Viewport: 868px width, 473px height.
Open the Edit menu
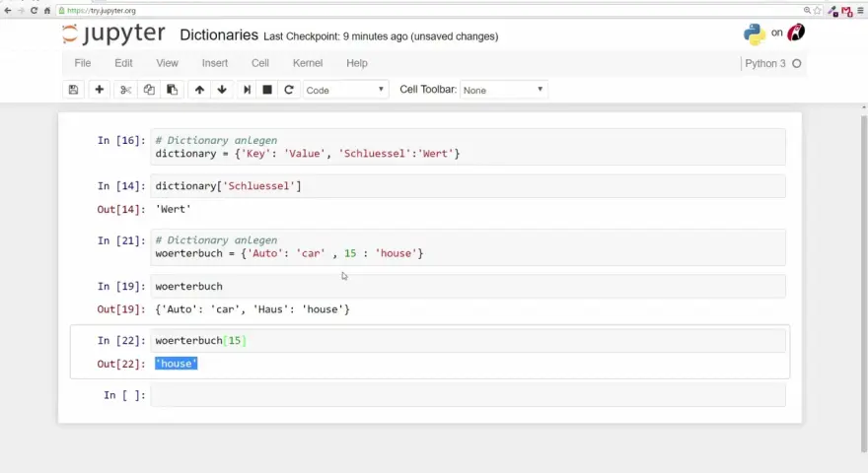(x=123, y=63)
